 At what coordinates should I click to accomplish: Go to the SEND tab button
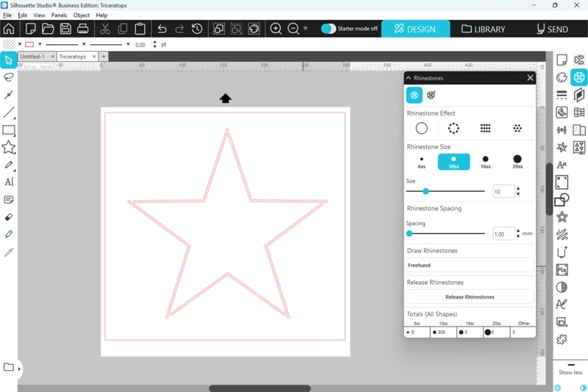pyautogui.click(x=552, y=29)
